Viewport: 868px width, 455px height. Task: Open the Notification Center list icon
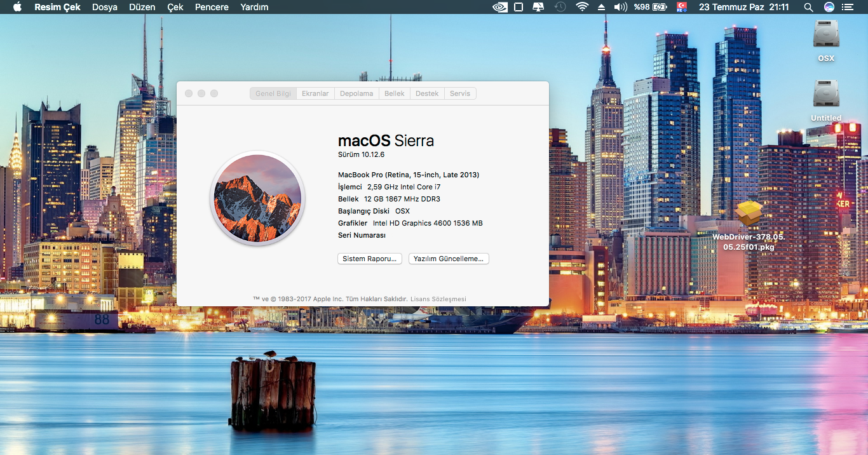click(848, 7)
